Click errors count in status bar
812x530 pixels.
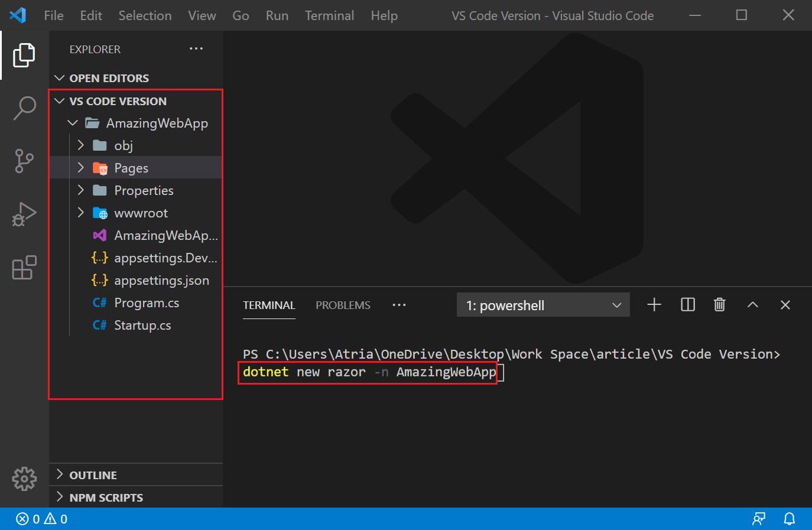pos(28,519)
